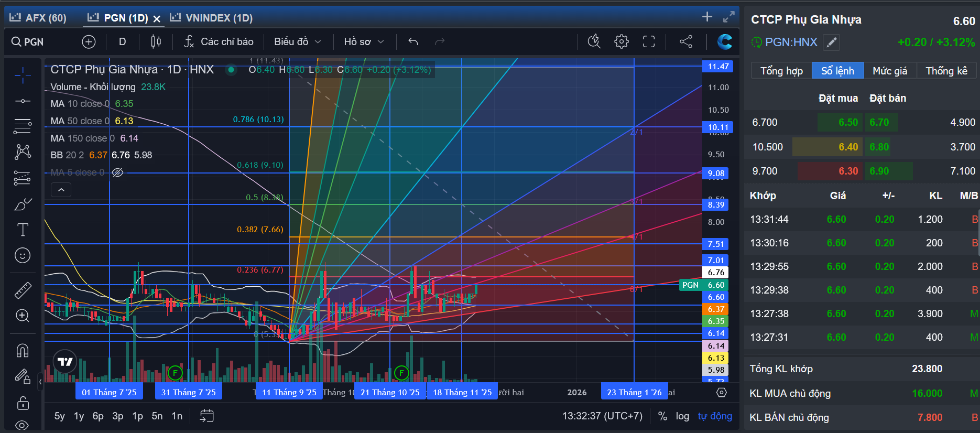Expand the chart panel with arrows icon
This screenshot has width=980, height=433.
(728, 17)
